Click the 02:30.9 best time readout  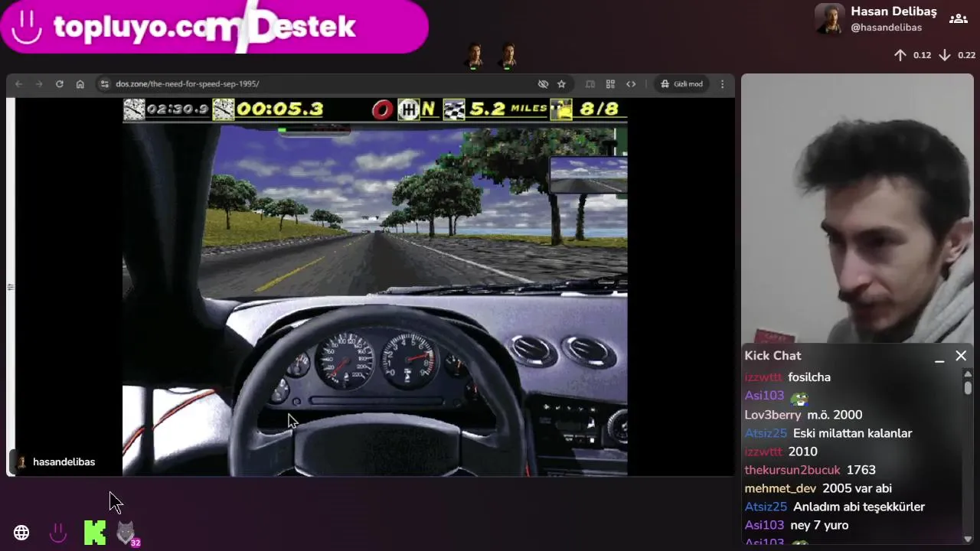tap(177, 109)
